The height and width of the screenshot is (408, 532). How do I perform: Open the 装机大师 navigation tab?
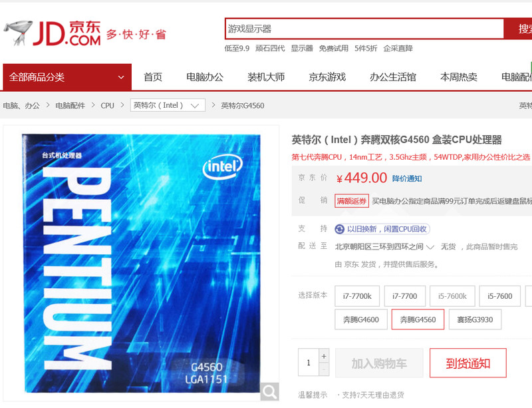(x=266, y=77)
